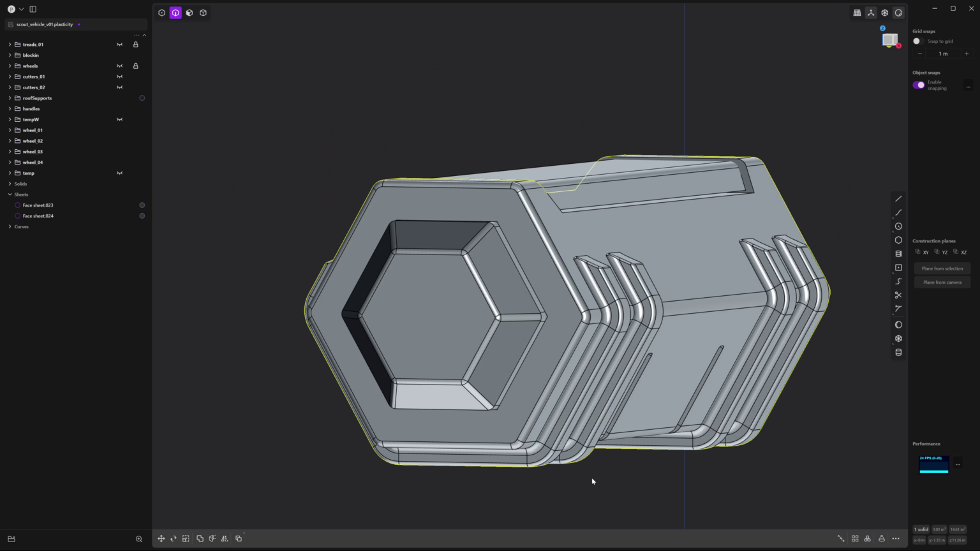The width and height of the screenshot is (980, 551).
Task: Select the wheel_03 group row
Action: pos(33,152)
